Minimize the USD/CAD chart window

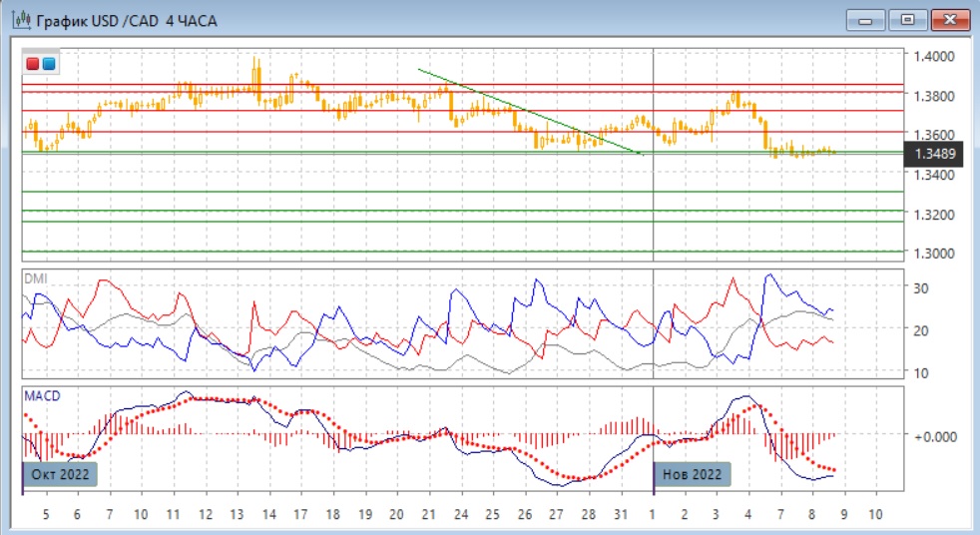(866, 20)
